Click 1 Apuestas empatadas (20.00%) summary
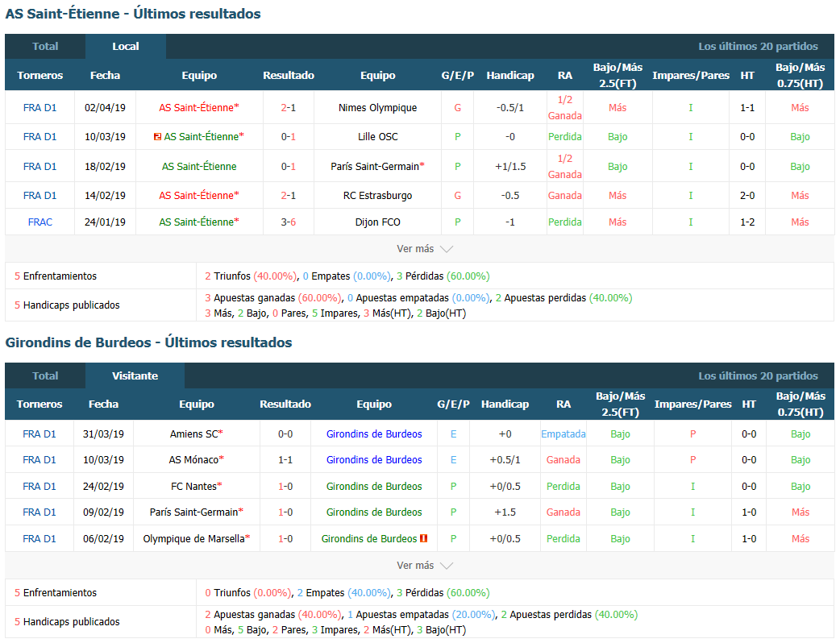 [422, 615]
